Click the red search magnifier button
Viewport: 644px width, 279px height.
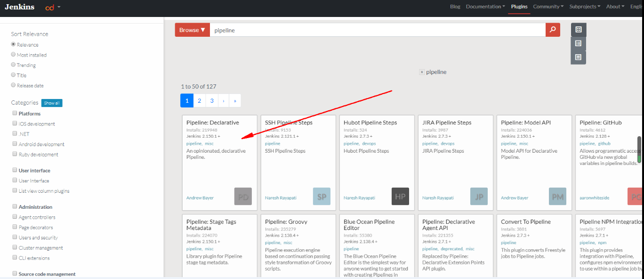pyautogui.click(x=553, y=30)
